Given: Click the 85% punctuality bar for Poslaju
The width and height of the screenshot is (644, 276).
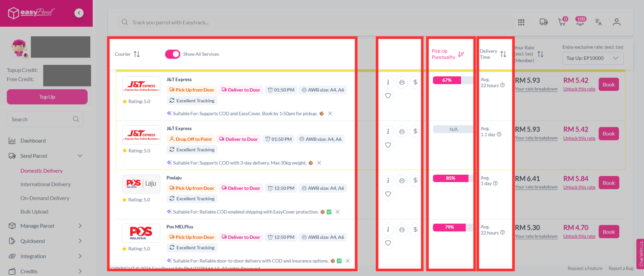Looking at the screenshot, I should point(453,178).
